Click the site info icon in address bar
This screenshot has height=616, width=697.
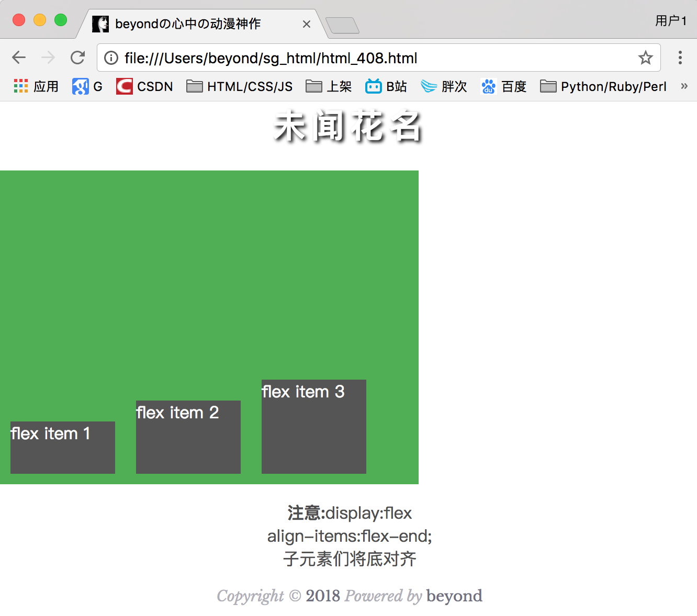click(111, 58)
